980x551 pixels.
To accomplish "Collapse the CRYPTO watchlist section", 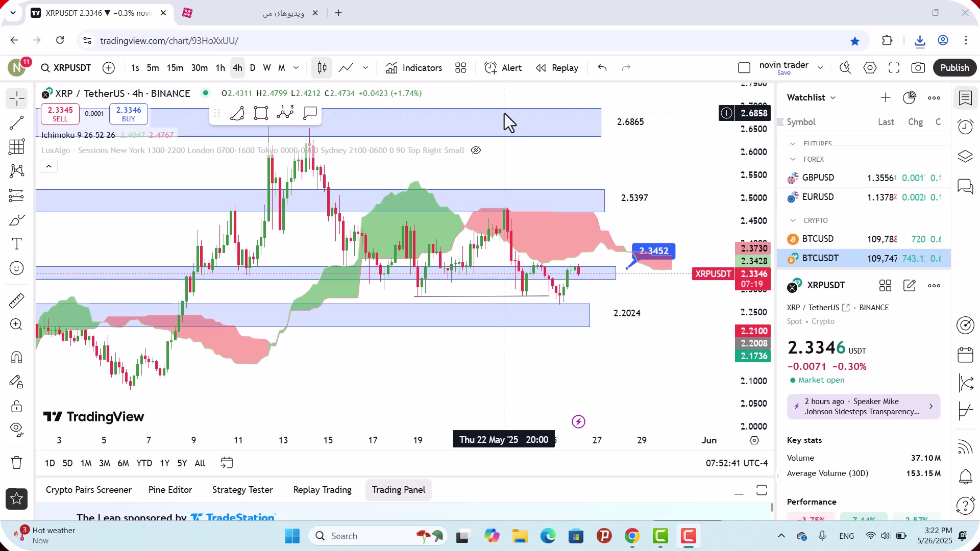I will pyautogui.click(x=793, y=220).
